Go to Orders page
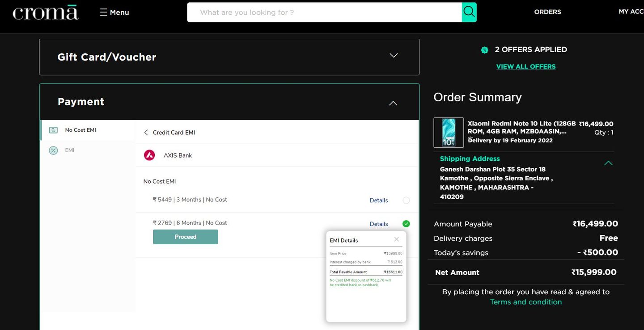This screenshot has width=644, height=330. point(547,12)
